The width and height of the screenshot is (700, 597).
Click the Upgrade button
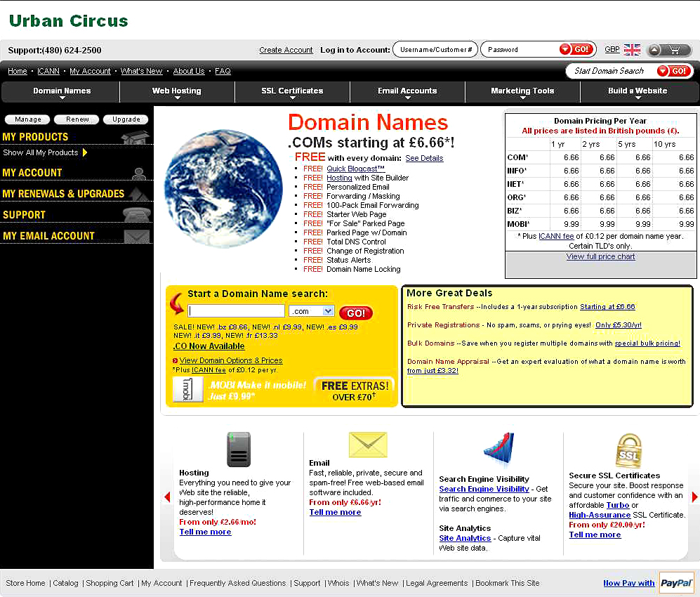pyautogui.click(x=126, y=119)
